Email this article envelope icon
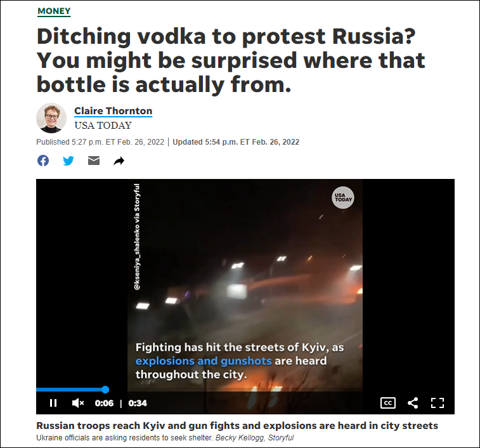480x448 pixels. [94, 161]
